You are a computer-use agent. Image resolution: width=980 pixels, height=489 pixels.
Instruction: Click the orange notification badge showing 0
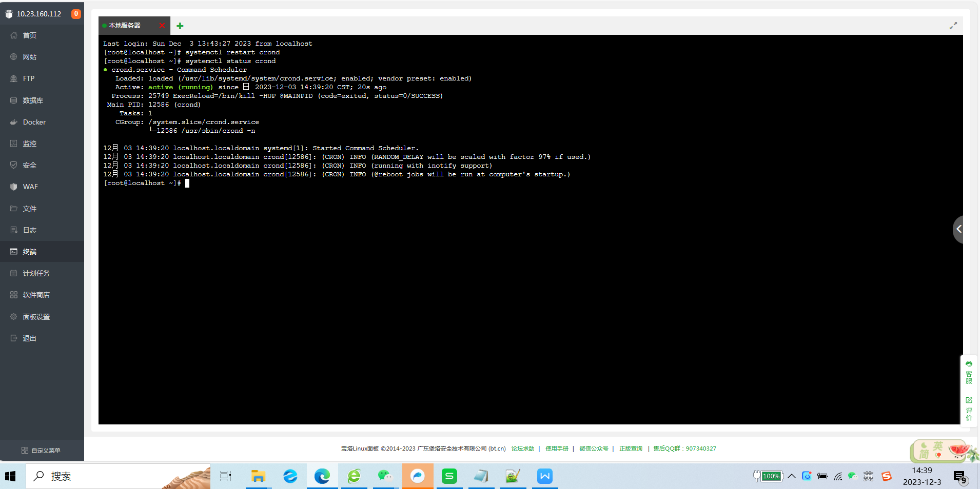(x=76, y=14)
